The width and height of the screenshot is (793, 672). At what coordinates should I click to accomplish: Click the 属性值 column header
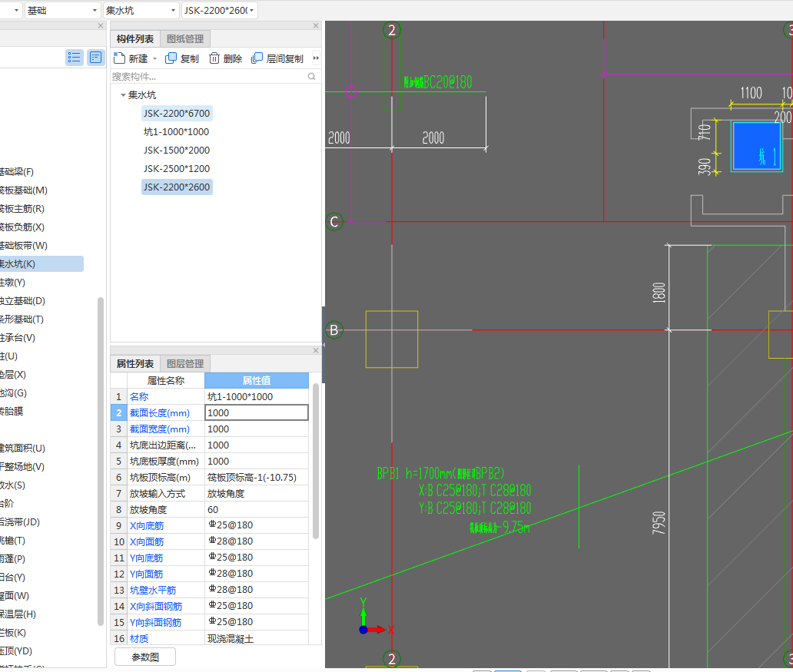pos(257,380)
